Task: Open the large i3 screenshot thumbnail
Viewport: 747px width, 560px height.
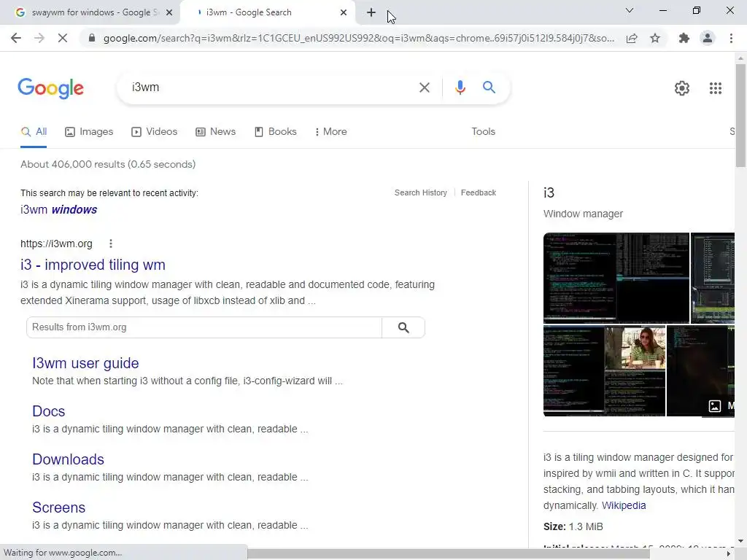Action: pyautogui.click(x=616, y=278)
